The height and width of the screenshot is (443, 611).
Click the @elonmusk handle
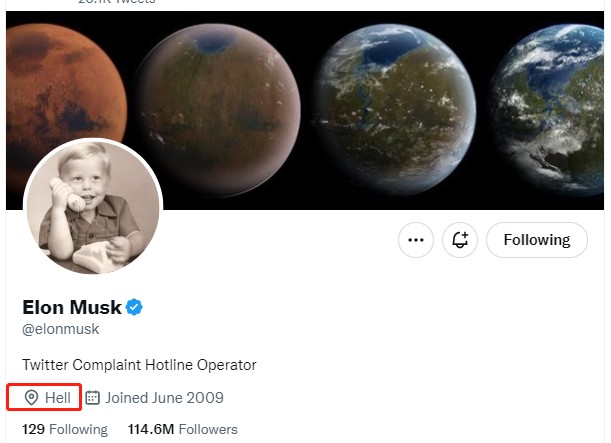[61, 329]
